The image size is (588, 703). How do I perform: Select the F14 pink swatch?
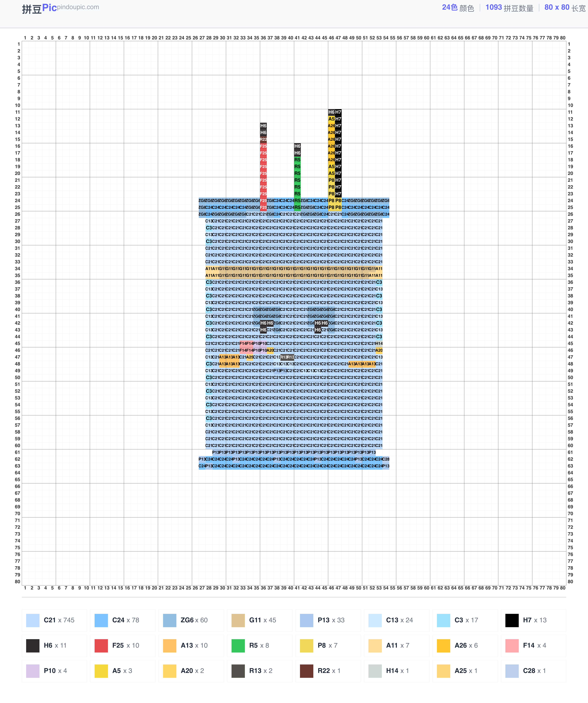[x=512, y=646]
